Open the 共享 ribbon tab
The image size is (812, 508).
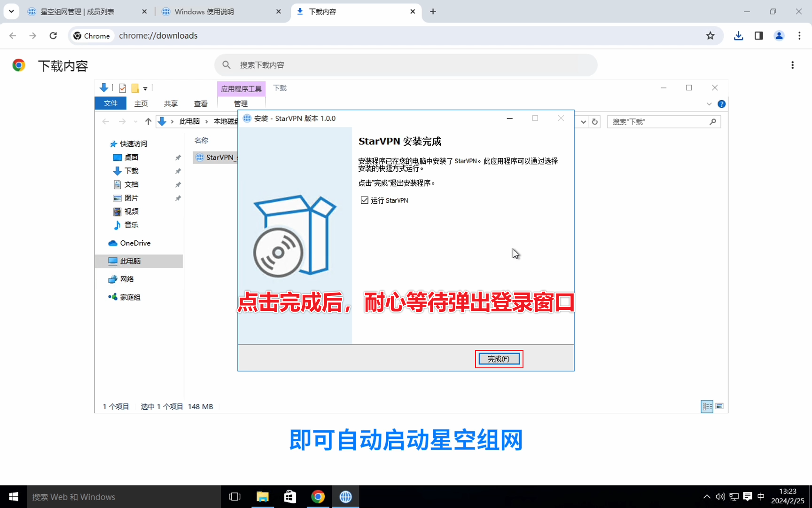[171, 103]
